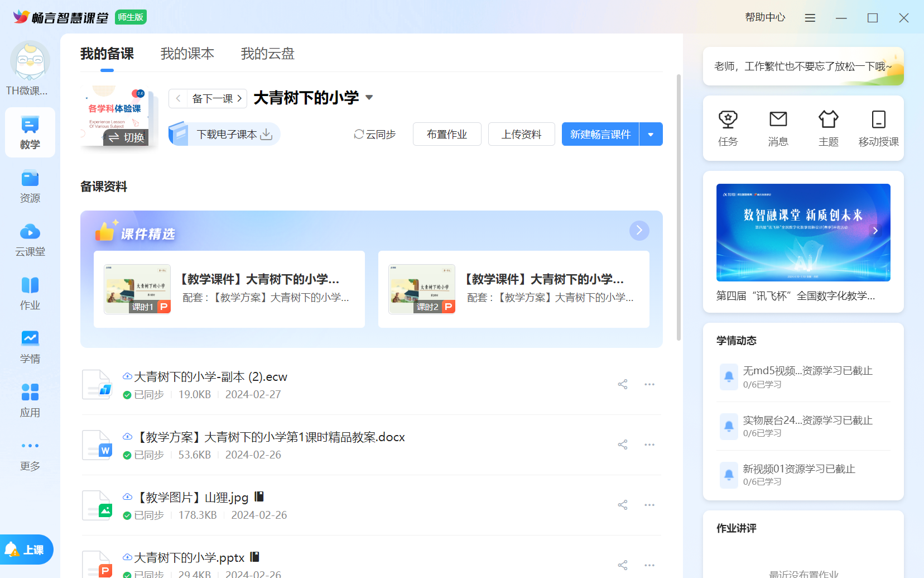924x578 pixels.
Task: Open 帮助中心 link
Action: tap(765, 17)
